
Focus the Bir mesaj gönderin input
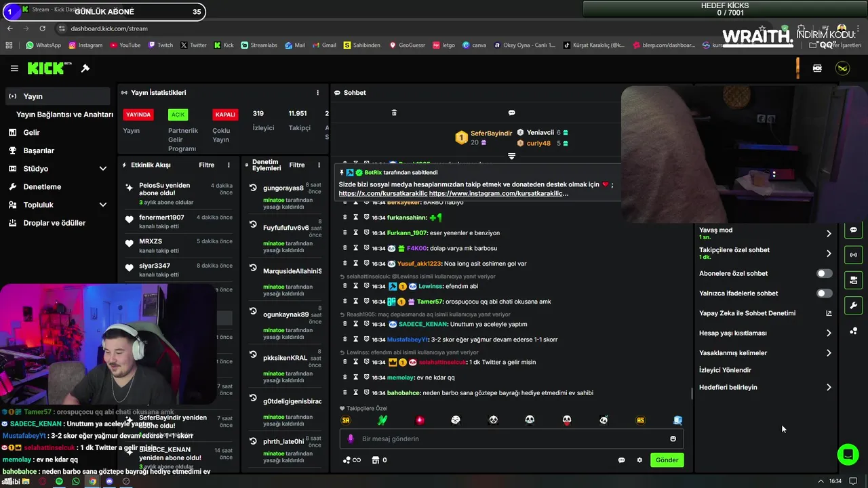[x=511, y=439]
